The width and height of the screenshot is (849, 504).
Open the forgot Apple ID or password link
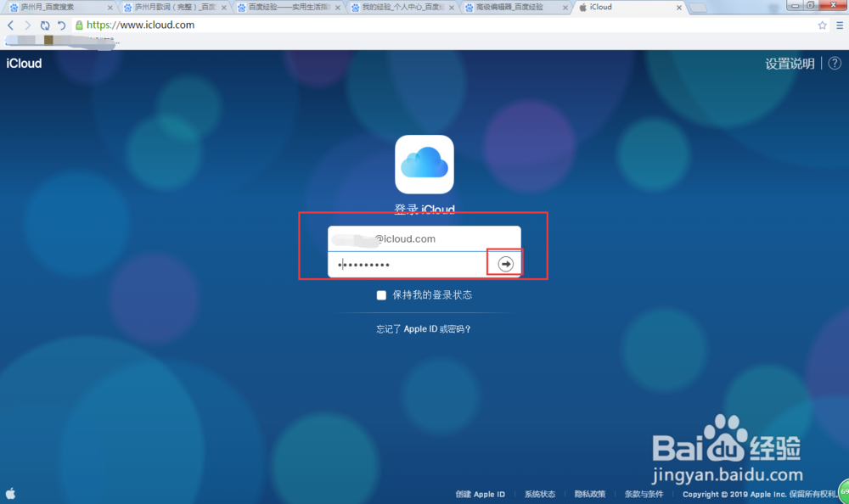point(424,329)
